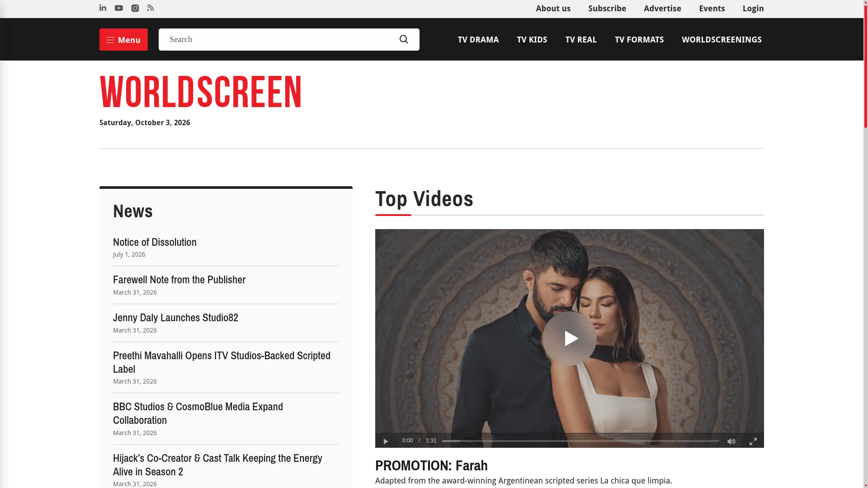868x488 pixels.
Task: Go to the TV KIDS section
Action: [532, 40]
